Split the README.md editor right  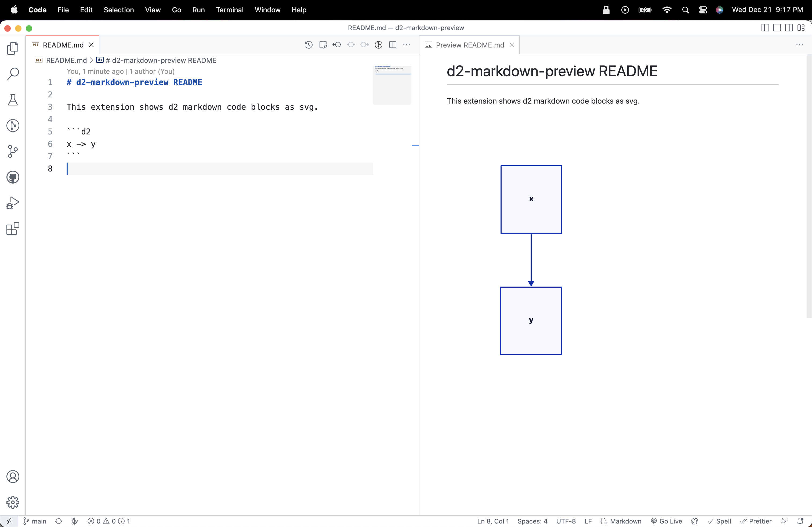393,45
